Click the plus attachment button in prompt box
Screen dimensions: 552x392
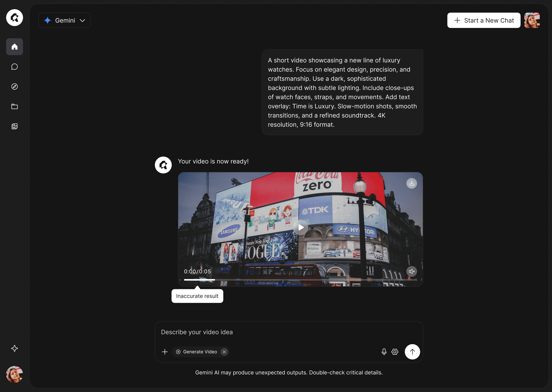tap(165, 352)
